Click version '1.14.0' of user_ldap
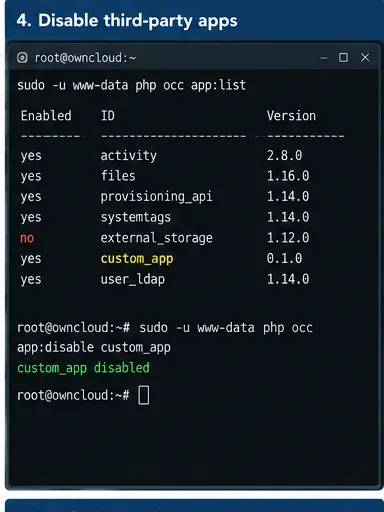Image resolution: width=384 pixels, height=512 pixels. coord(288,279)
